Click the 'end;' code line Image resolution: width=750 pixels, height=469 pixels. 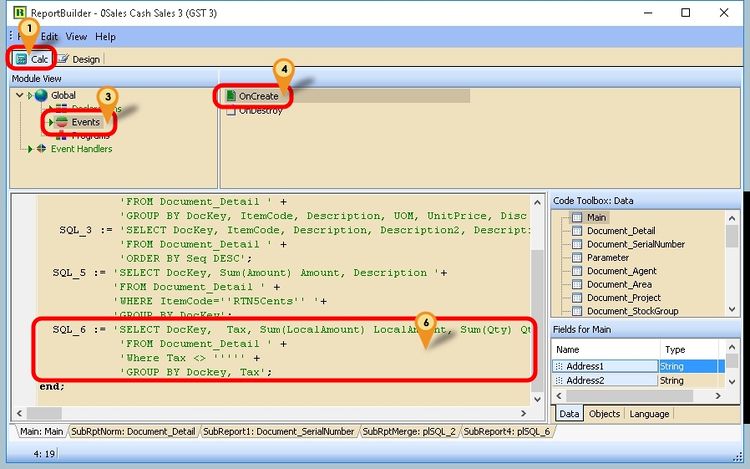pos(52,386)
